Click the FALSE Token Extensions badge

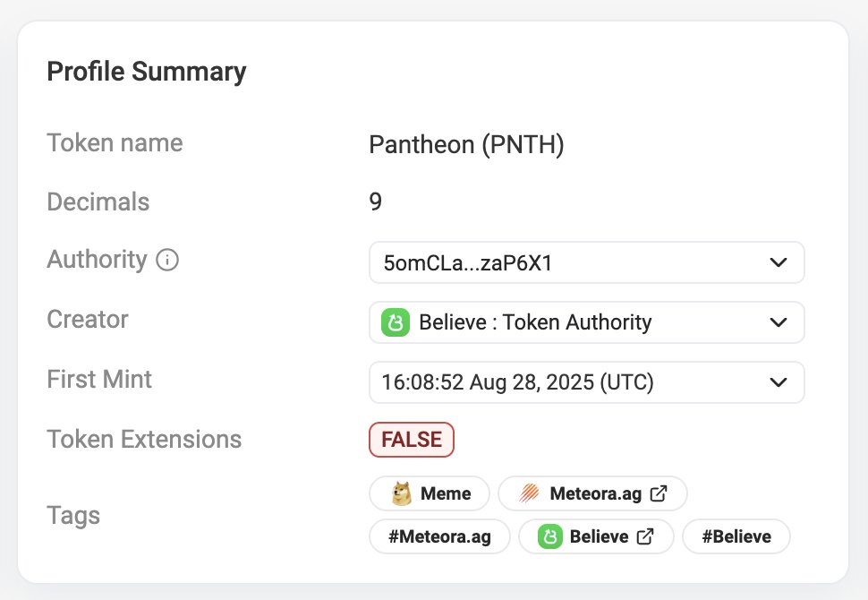[412, 440]
